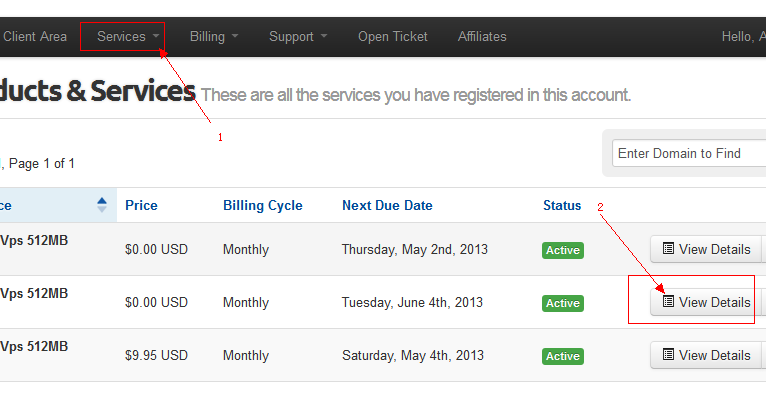Sort table by Next Due Date column
The height and width of the screenshot is (393, 766).
tap(387, 205)
